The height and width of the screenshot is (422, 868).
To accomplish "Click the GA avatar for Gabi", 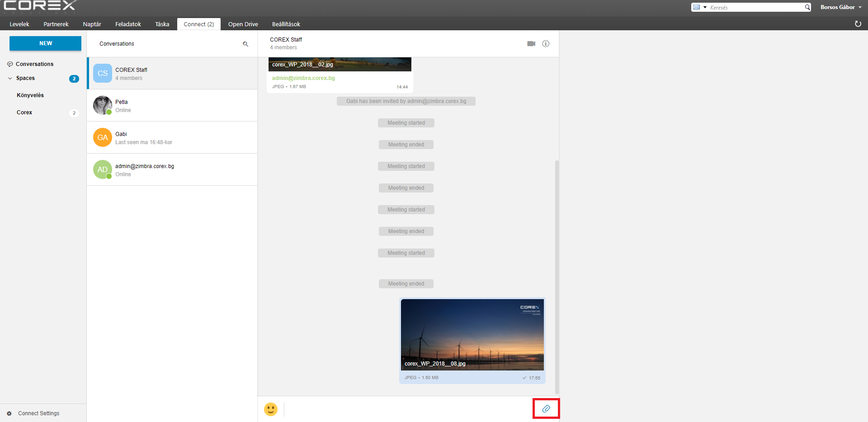I will point(103,137).
